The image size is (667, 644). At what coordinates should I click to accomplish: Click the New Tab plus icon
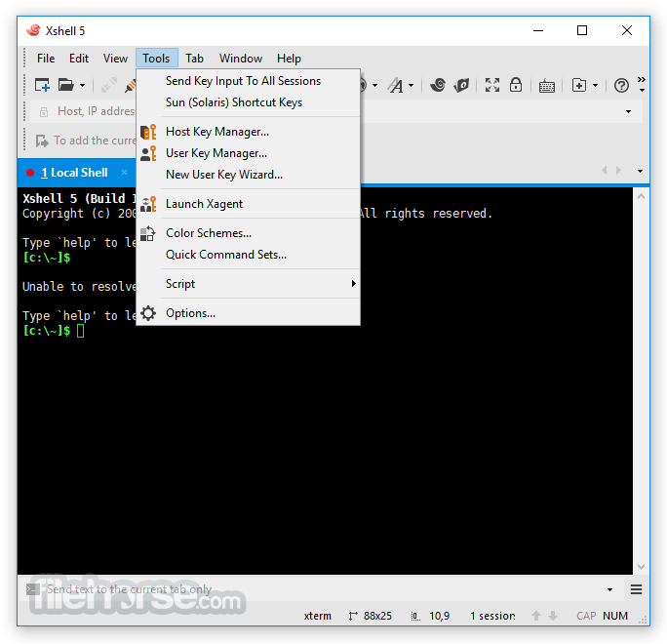pyautogui.click(x=579, y=85)
